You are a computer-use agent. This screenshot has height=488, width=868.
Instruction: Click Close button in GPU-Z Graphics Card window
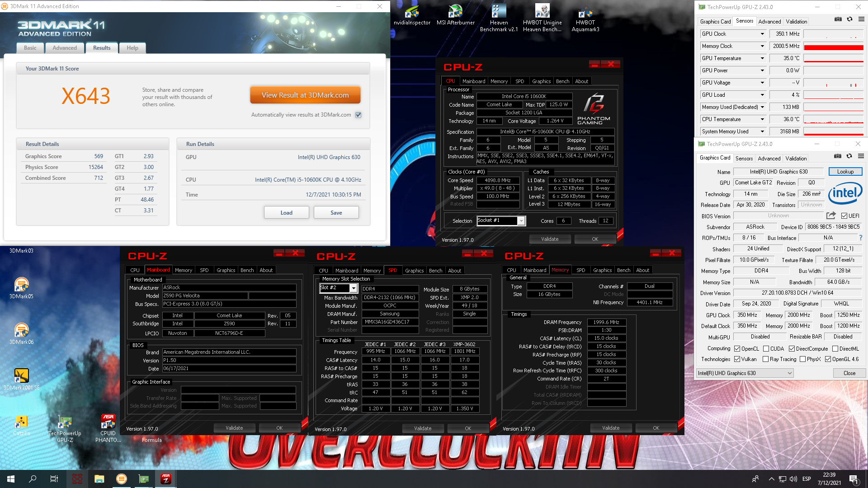click(x=849, y=373)
